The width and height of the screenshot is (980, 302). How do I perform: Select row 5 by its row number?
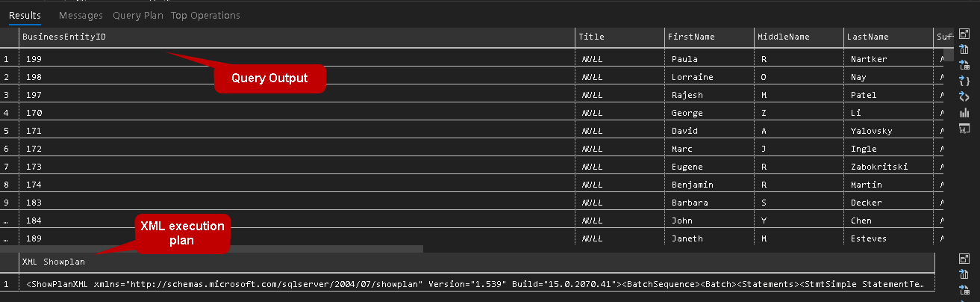coord(7,131)
